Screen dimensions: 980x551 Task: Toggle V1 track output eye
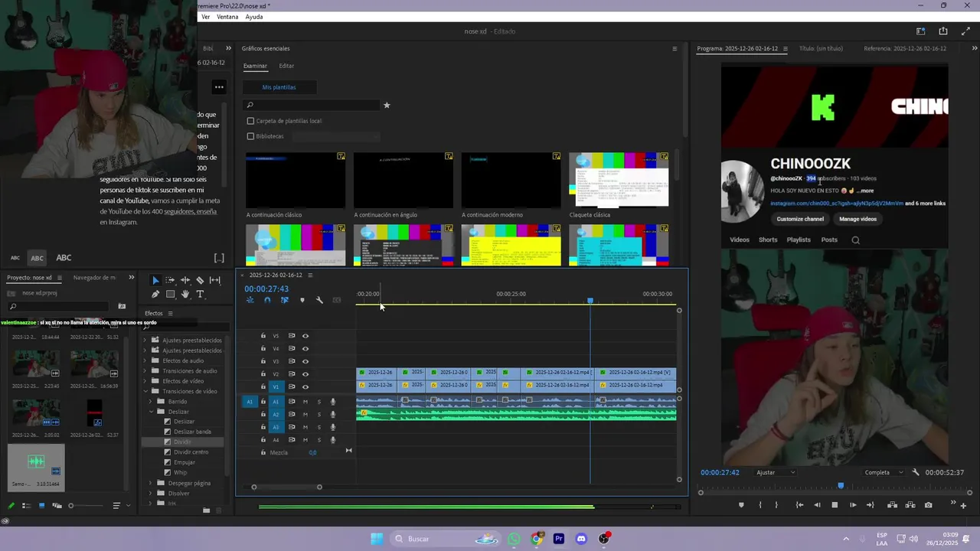point(305,387)
